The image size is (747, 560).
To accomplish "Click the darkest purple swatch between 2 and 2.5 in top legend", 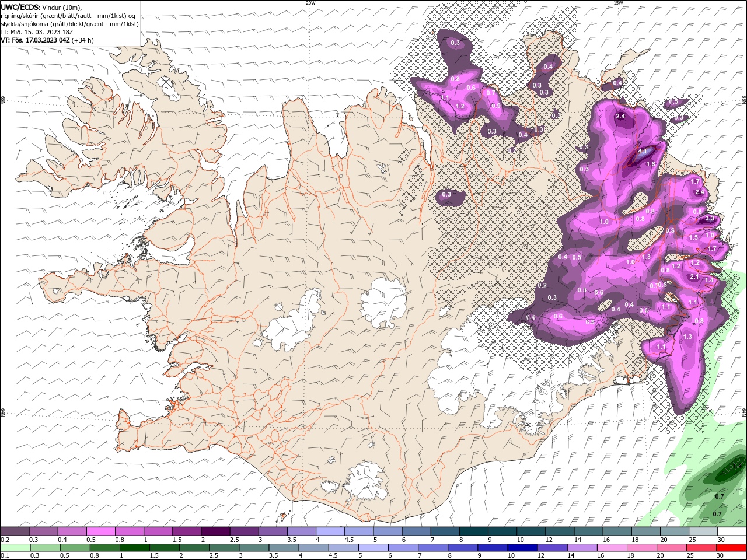I will [215, 531].
